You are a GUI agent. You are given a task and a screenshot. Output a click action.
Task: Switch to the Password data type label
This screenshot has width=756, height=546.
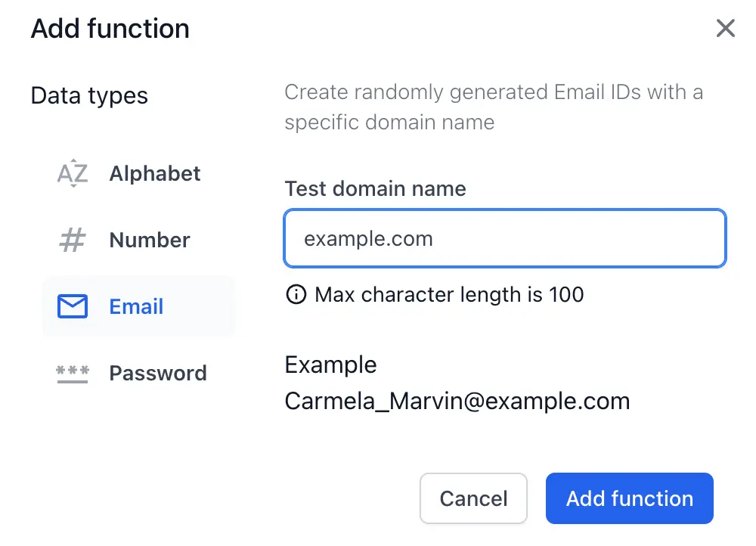[x=158, y=374]
